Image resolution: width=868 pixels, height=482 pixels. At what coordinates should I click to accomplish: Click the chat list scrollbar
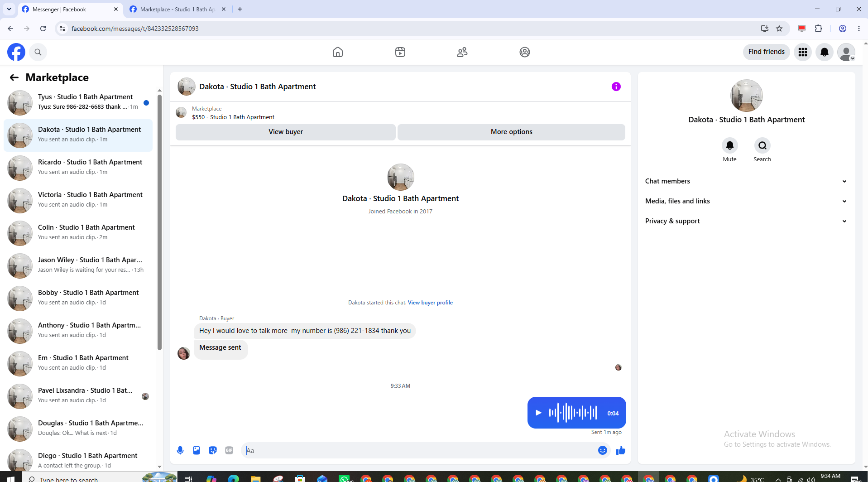pos(159,222)
